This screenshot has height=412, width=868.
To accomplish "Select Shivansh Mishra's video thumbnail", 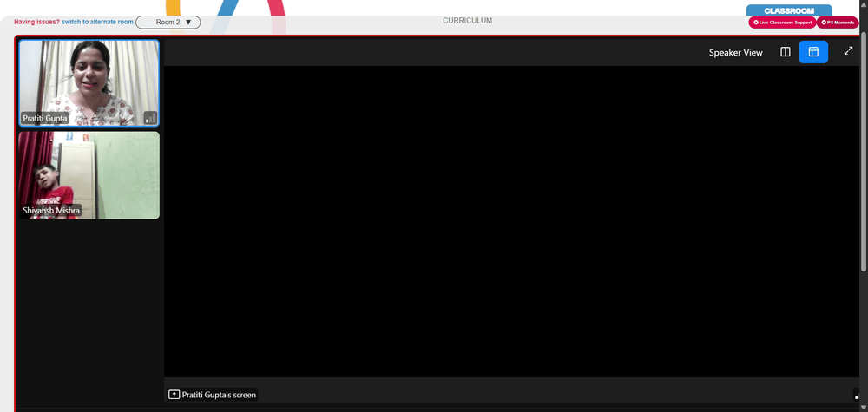I will point(89,175).
